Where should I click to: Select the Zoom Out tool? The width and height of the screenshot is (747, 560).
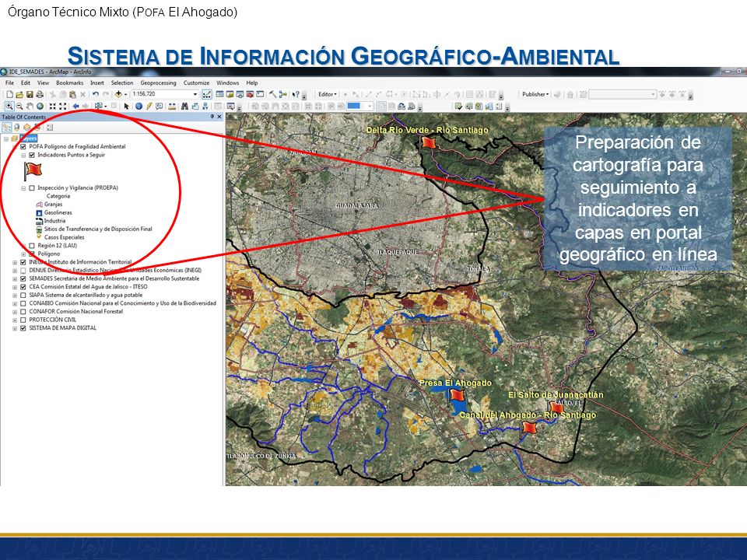coord(19,107)
